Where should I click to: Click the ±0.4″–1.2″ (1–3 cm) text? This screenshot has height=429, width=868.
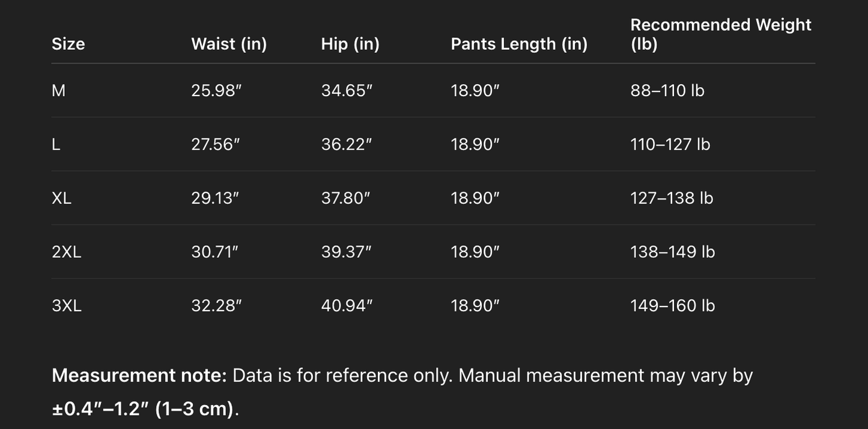coord(142,409)
